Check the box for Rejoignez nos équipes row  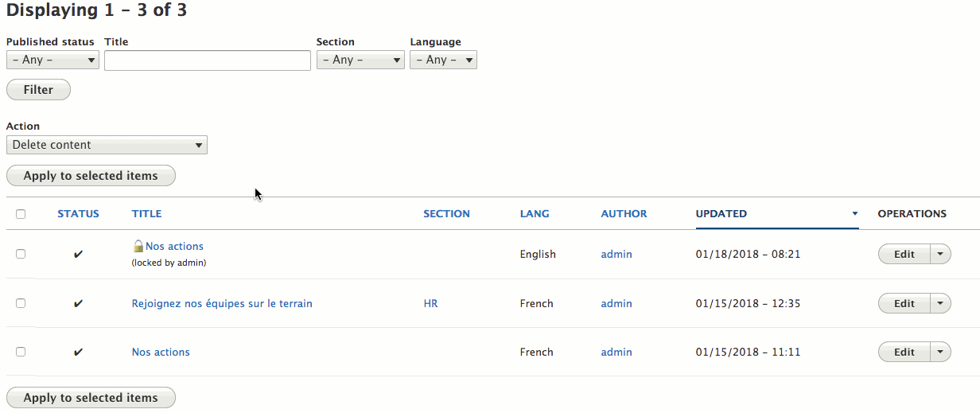pos(21,303)
